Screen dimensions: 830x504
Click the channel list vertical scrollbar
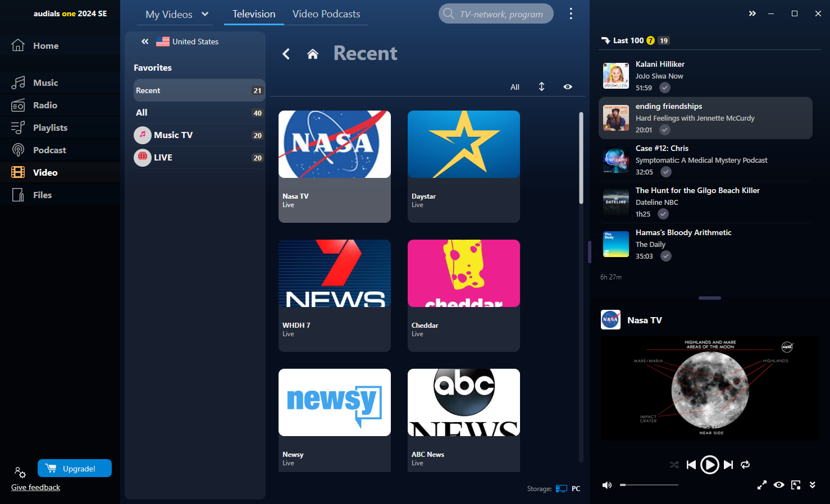581,157
